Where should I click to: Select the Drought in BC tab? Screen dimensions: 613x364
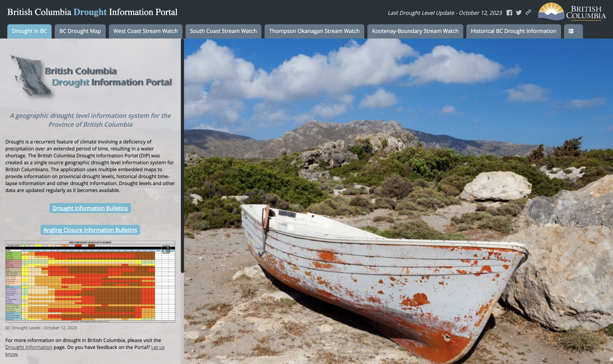coord(29,31)
